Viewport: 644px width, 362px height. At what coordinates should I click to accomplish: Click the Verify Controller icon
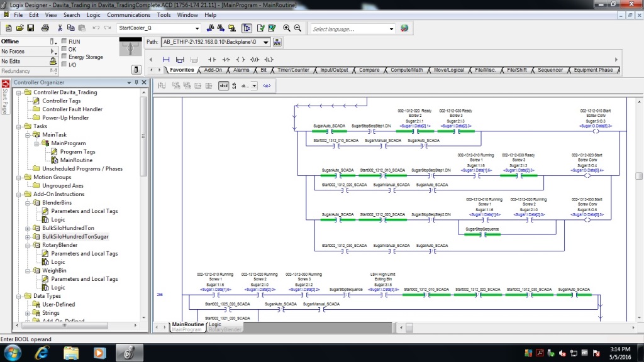tap(272, 28)
